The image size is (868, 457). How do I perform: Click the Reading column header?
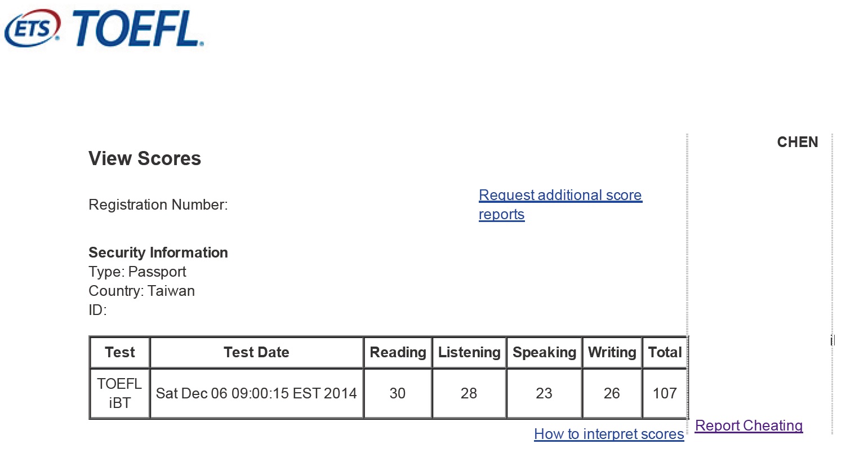coord(398,352)
